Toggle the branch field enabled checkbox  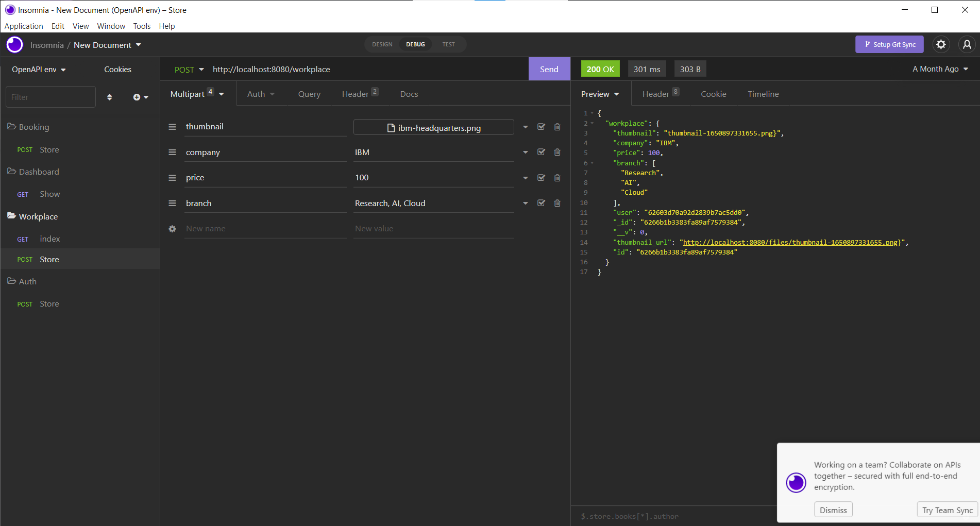pos(541,203)
